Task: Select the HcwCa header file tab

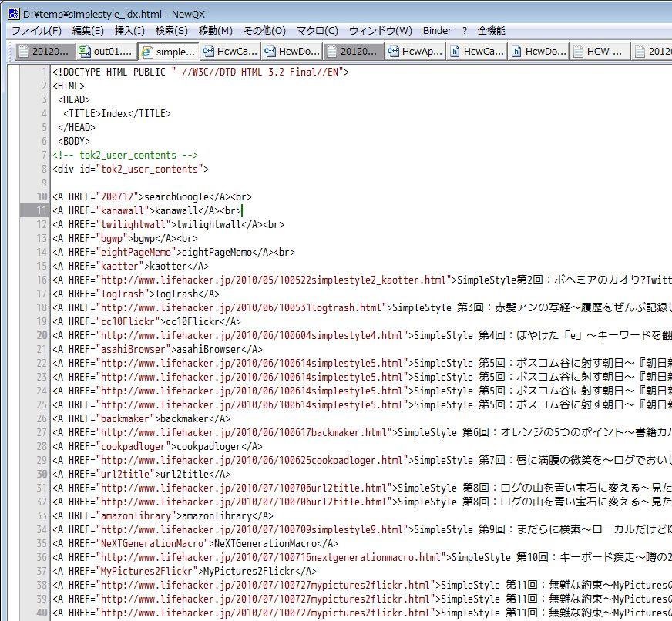Action: click(477, 52)
